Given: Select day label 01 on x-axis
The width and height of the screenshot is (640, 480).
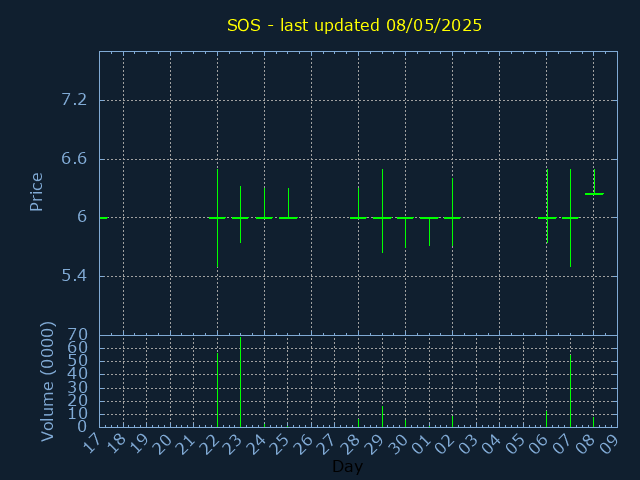Looking at the screenshot, I should tap(421, 443).
